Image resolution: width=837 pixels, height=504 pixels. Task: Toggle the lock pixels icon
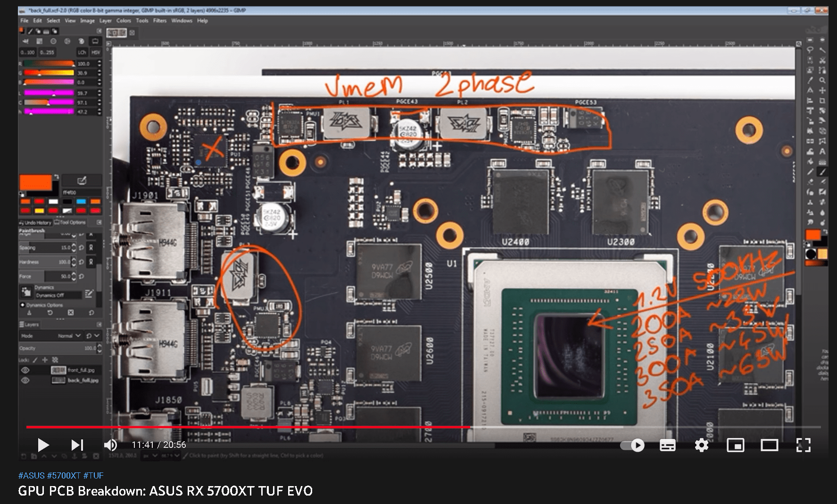click(35, 360)
